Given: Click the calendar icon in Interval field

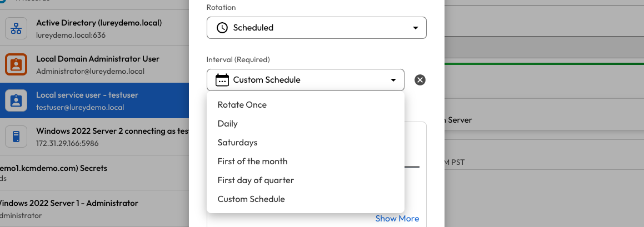Looking at the screenshot, I should pyautogui.click(x=222, y=80).
